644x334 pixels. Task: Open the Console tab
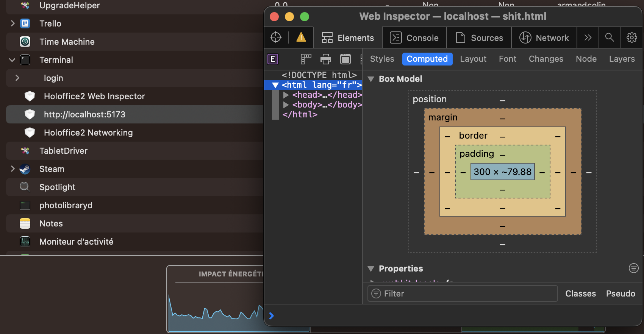pyautogui.click(x=414, y=38)
